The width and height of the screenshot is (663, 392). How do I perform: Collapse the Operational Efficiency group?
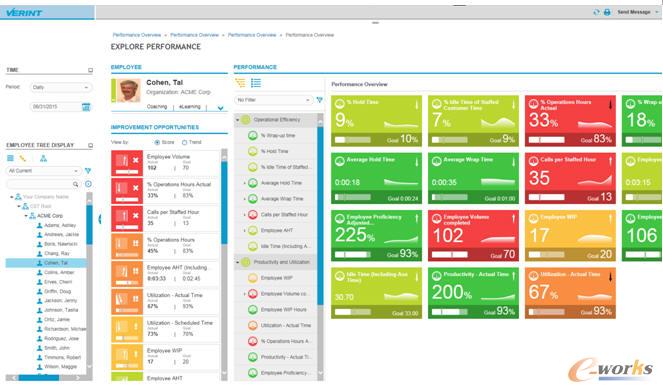237,120
